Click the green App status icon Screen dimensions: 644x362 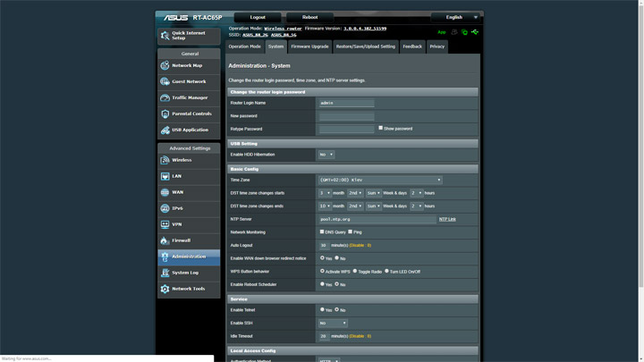[x=442, y=32]
